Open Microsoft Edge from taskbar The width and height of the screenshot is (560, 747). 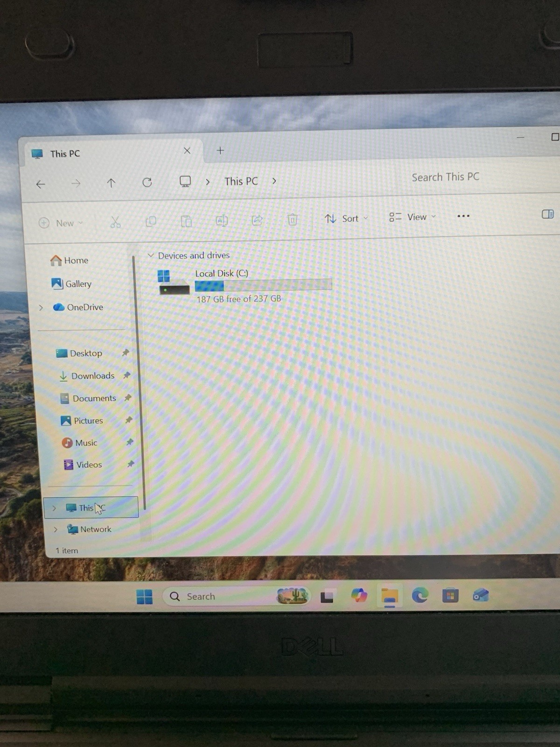click(x=420, y=595)
